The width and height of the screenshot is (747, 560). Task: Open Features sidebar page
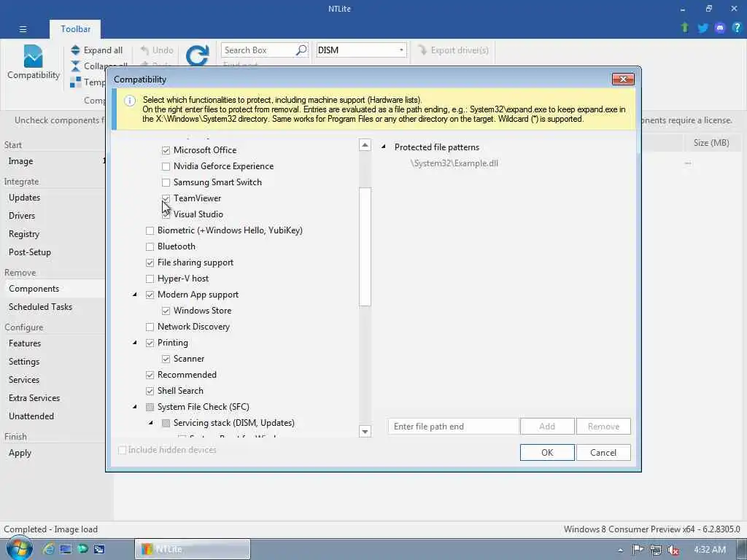pos(25,343)
